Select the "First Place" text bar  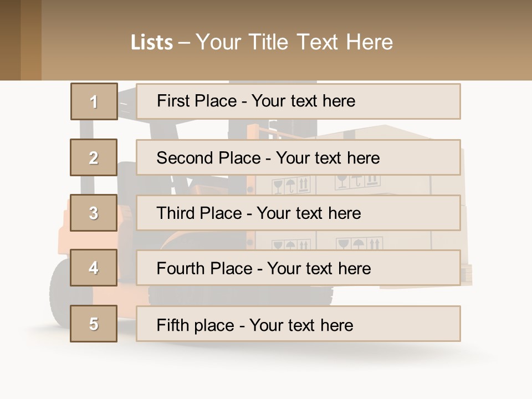(x=298, y=101)
